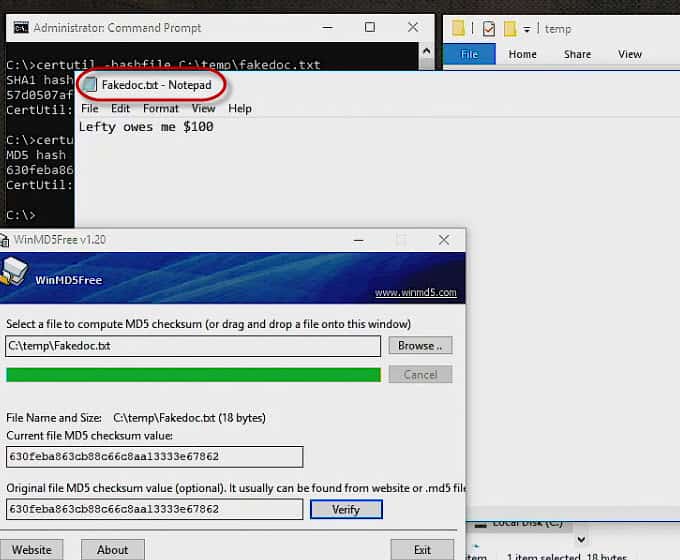
Task: Click the Website button
Action: click(x=31, y=550)
